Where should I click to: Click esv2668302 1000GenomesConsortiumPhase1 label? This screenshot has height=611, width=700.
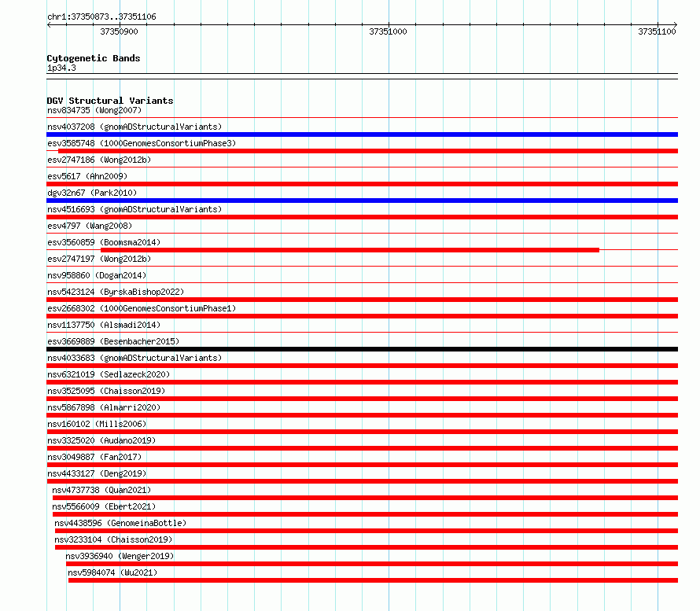[x=142, y=308]
